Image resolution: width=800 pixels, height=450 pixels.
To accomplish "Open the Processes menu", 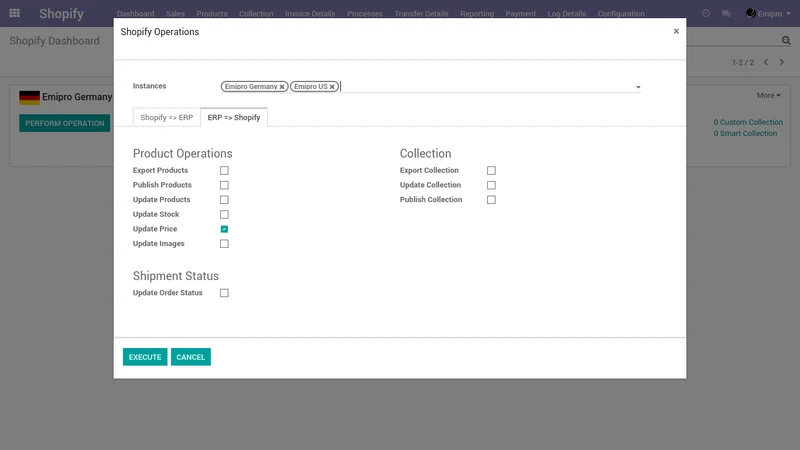I will pos(365,14).
